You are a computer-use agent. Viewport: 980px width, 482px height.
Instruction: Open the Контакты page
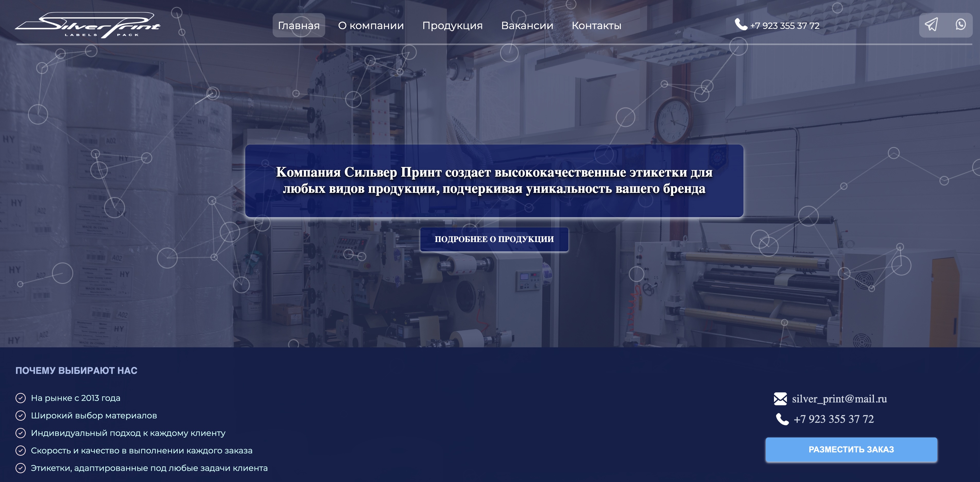pos(596,25)
